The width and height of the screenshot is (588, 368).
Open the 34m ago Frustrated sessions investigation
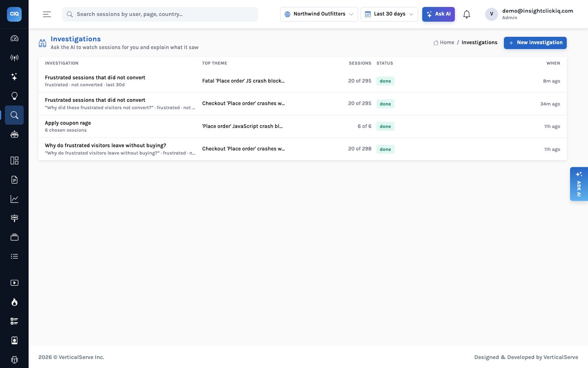point(303,104)
